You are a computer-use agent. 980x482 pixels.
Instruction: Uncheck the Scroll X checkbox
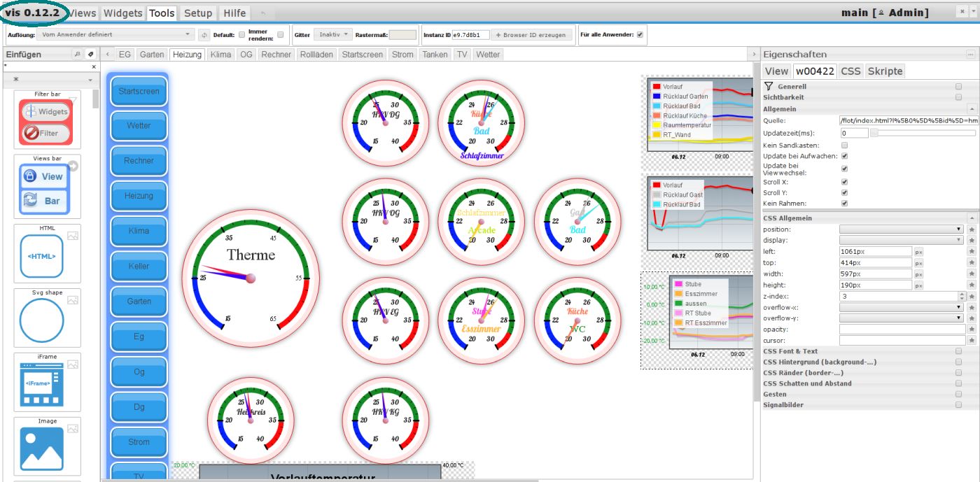pyautogui.click(x=844, y=182)
